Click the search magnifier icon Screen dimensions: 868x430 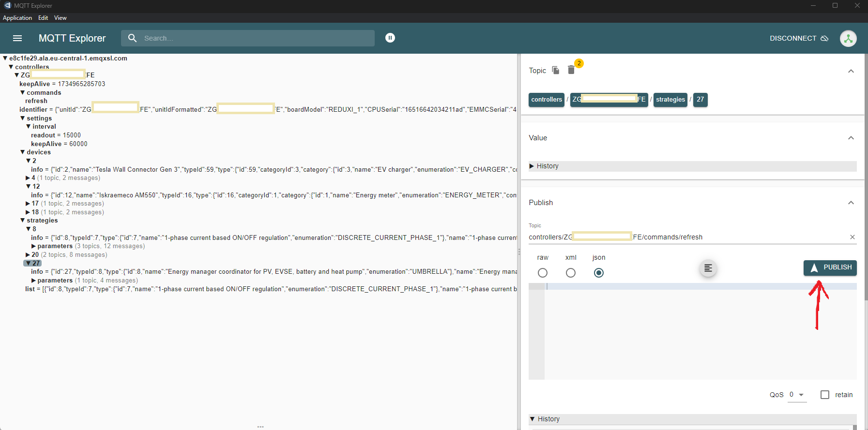click(132, 38)
